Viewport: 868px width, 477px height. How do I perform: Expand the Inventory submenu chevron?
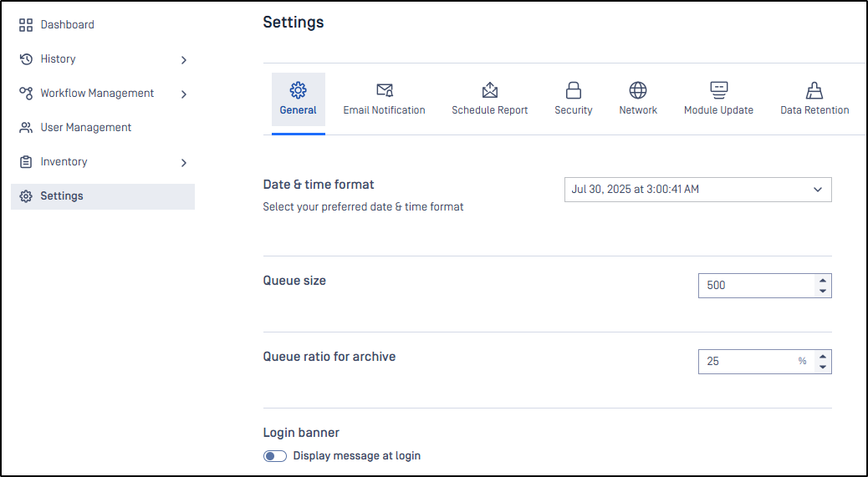tap(184, 163)
